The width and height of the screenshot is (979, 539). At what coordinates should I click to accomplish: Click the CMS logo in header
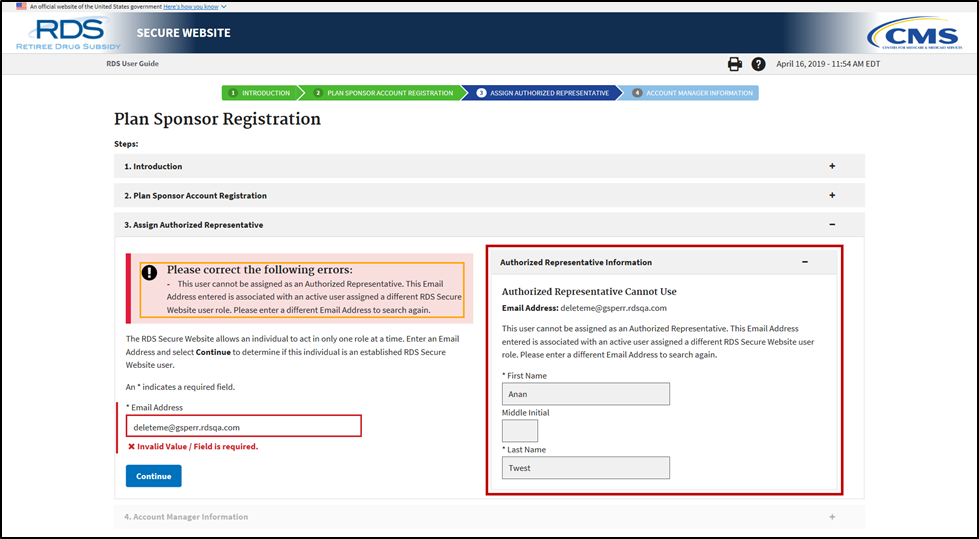tap(913, 34)
